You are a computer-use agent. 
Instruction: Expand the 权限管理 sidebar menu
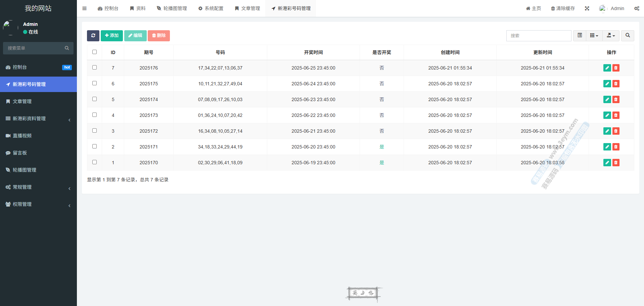tap(38, 204)
